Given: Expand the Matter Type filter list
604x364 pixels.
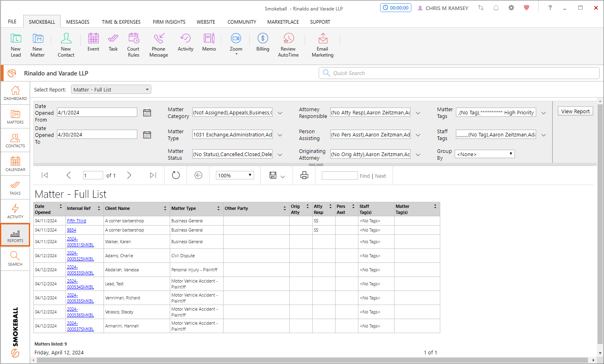Looking at the screenshot, I should [x=280, y=135].
